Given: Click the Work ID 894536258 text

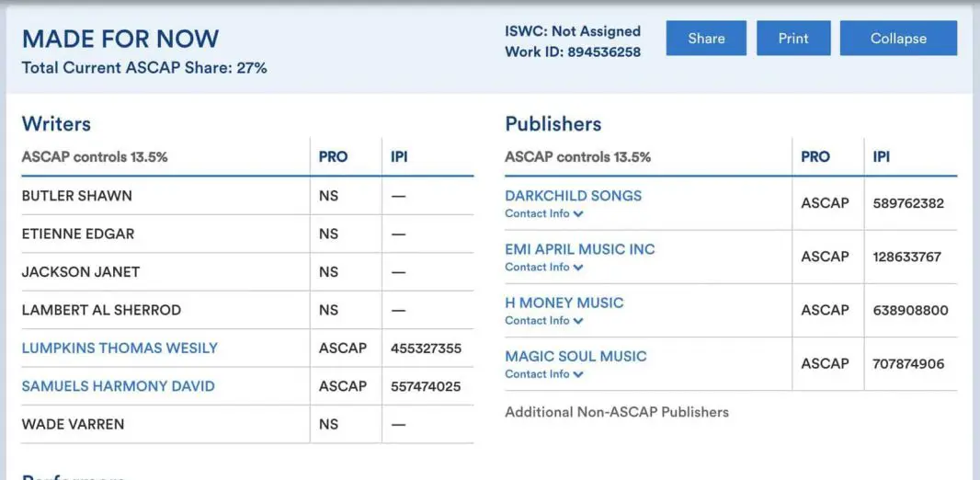Looking at the screenshot, I should click(573, 52).
